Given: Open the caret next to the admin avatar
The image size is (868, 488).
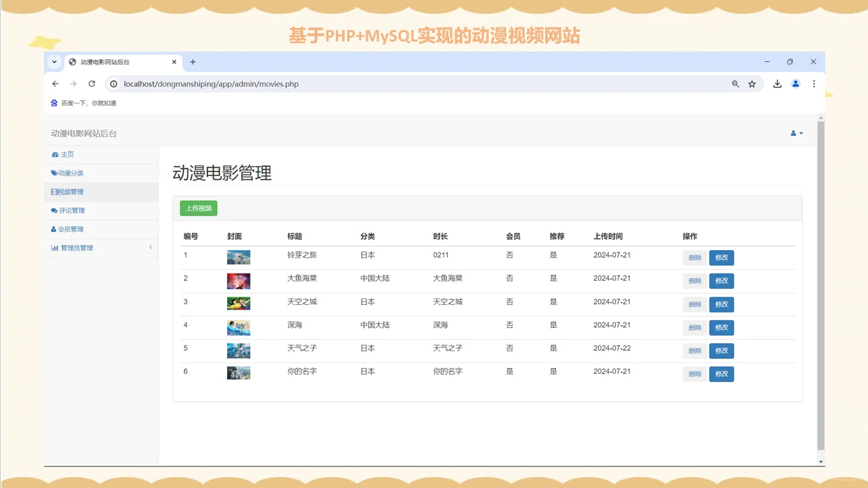Looking at the screenshot, I should pos(800,134).
